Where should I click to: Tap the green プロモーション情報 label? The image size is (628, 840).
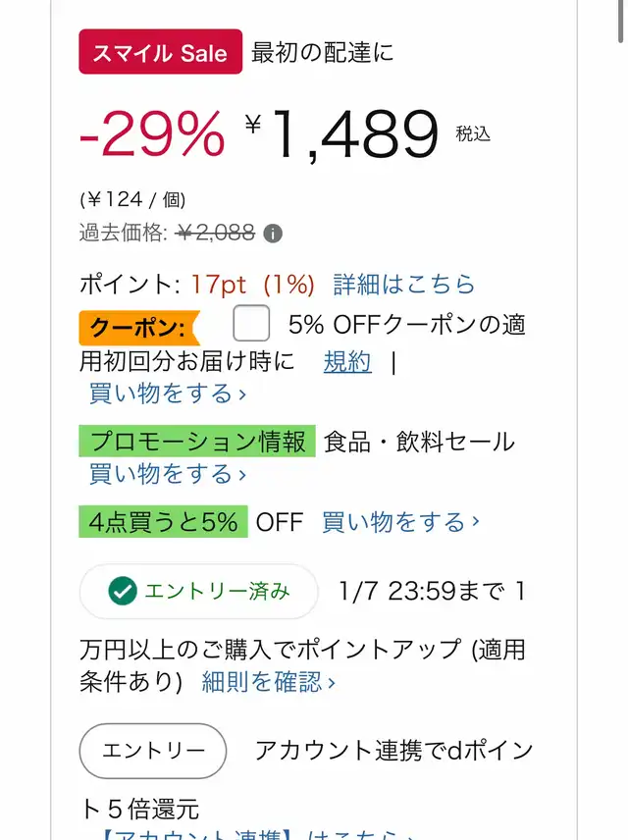[197, 442]
